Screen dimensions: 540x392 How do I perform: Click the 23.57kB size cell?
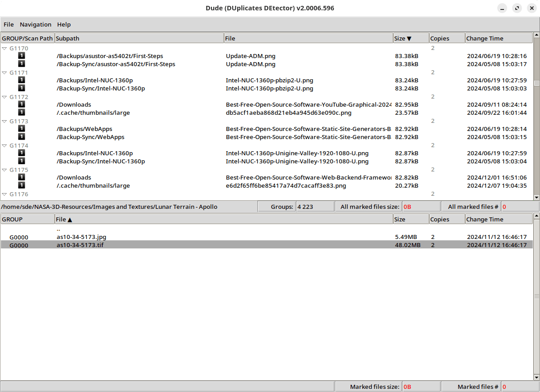(407, 113)
